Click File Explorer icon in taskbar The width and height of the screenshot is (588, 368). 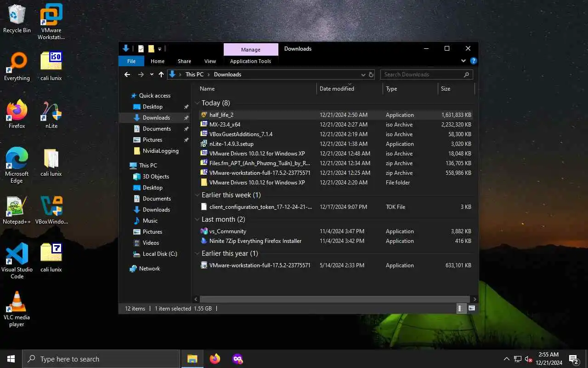point(192,359)
